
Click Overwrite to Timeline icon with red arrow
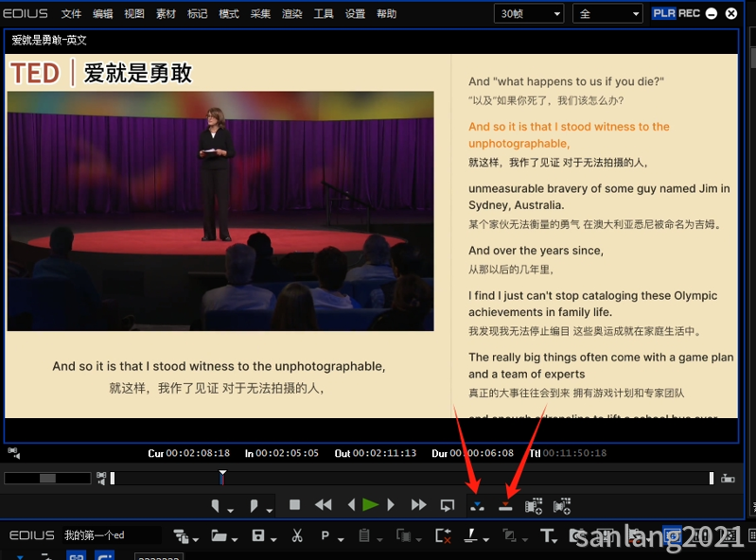pyautogui.click(x=505, y=506)
